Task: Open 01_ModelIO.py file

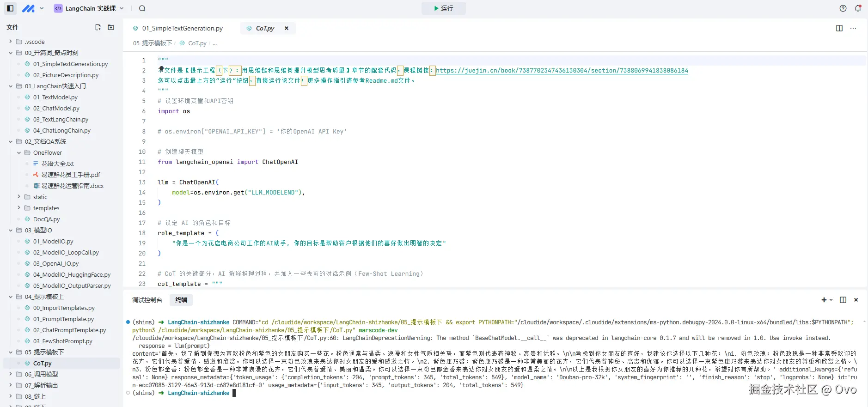Action: [x=53, y=241]
